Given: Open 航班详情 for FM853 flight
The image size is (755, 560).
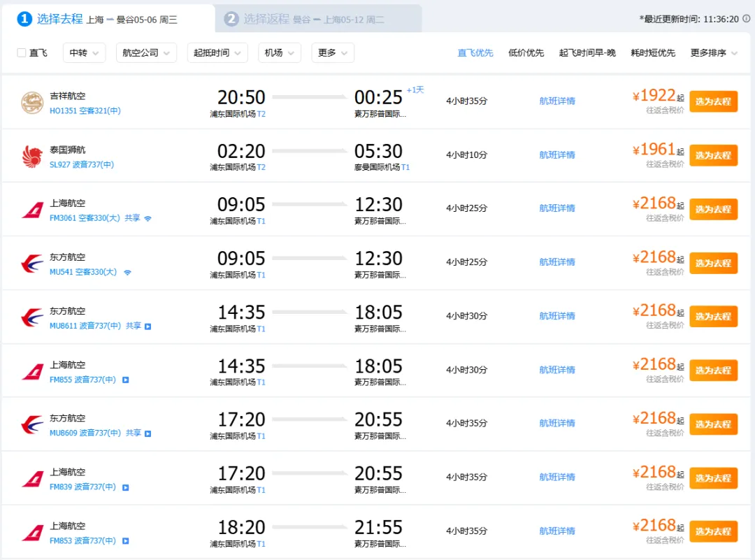Looking at the screenshot, I should (x=557, y=531).
